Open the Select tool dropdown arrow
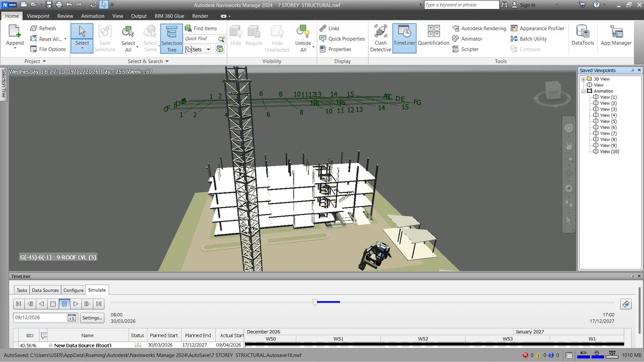The image size is (644, 362). [82, 49]
